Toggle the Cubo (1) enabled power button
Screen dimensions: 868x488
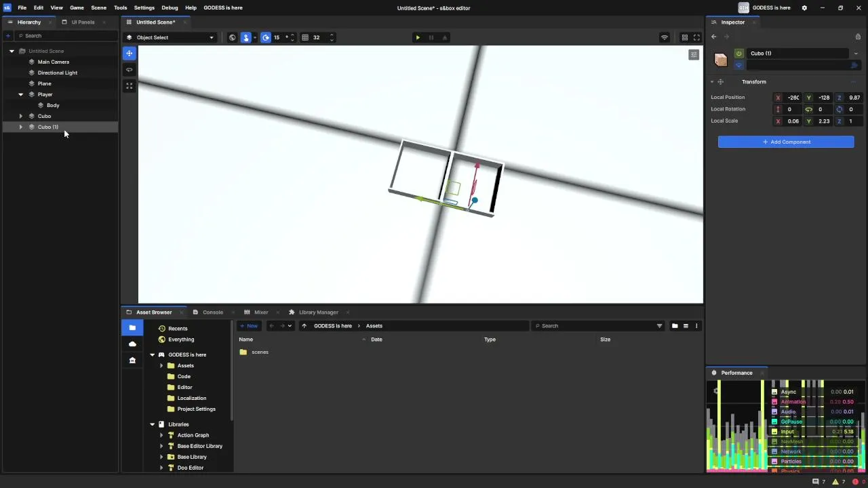click(739, 54)
